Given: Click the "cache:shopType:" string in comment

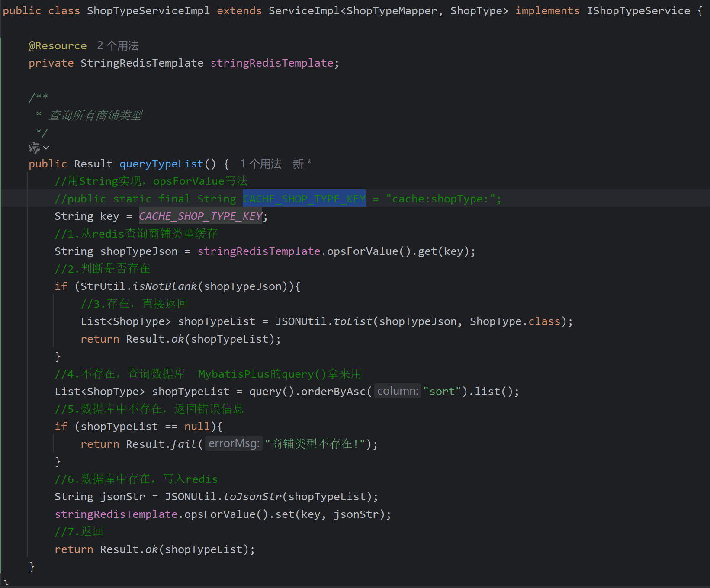Looking at the screenshot, I should click(440, 199).
